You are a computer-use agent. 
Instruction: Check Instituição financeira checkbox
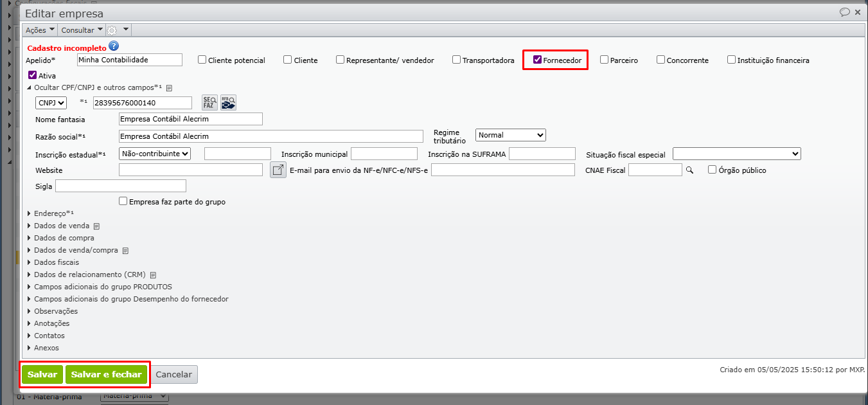pyautogui.click(x=731, y=60)
